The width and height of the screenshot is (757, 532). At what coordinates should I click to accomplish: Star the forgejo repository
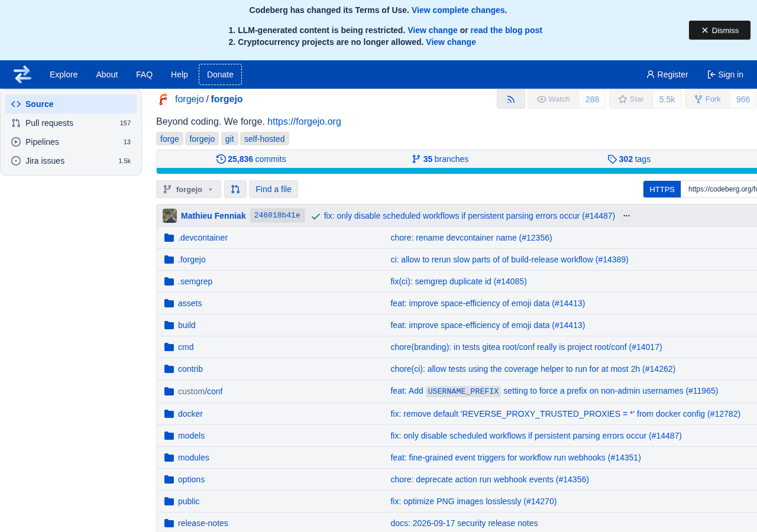click(x=631, y=99)
